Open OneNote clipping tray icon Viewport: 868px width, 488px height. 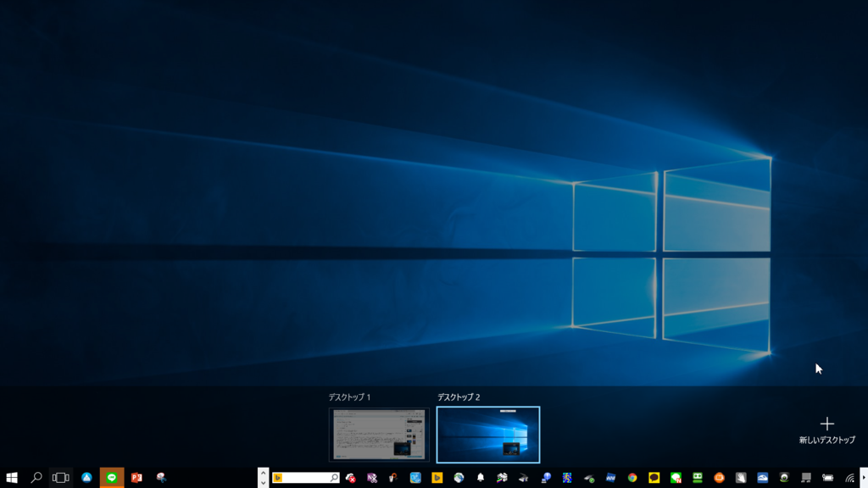click(372, 478)
